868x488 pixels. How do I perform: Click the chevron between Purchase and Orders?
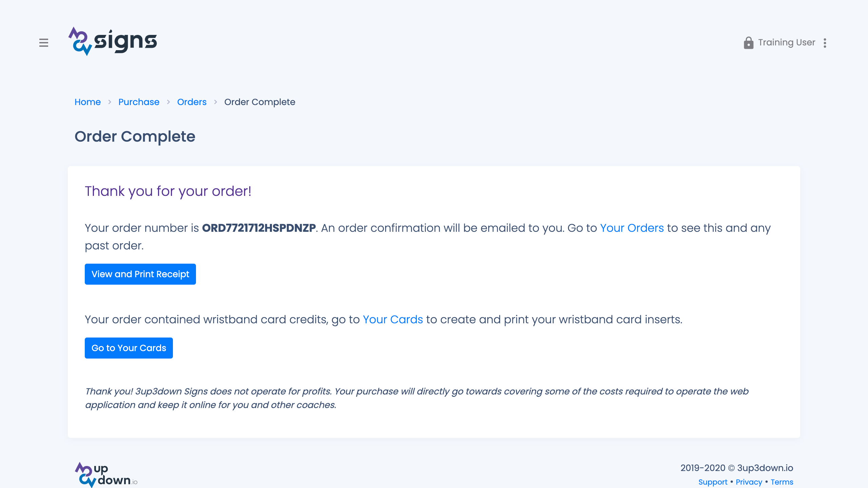[168, 102]
